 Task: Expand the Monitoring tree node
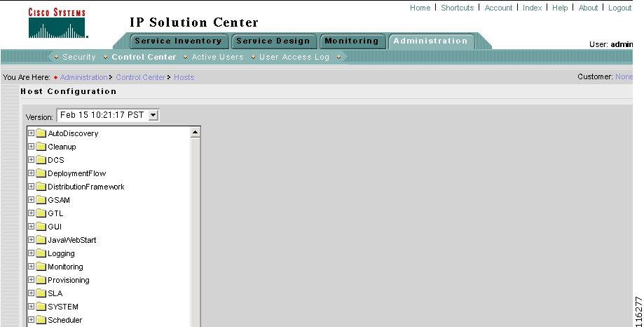coord(31,266)
